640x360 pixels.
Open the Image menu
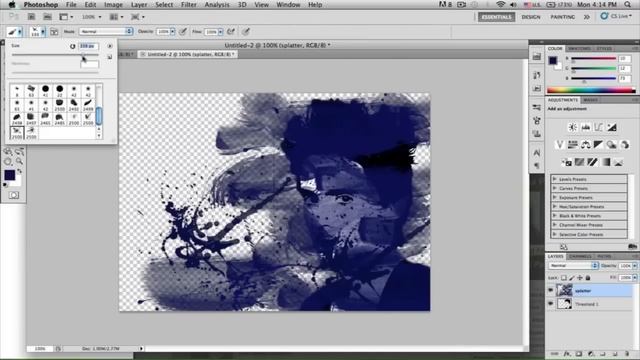[113, 4]
